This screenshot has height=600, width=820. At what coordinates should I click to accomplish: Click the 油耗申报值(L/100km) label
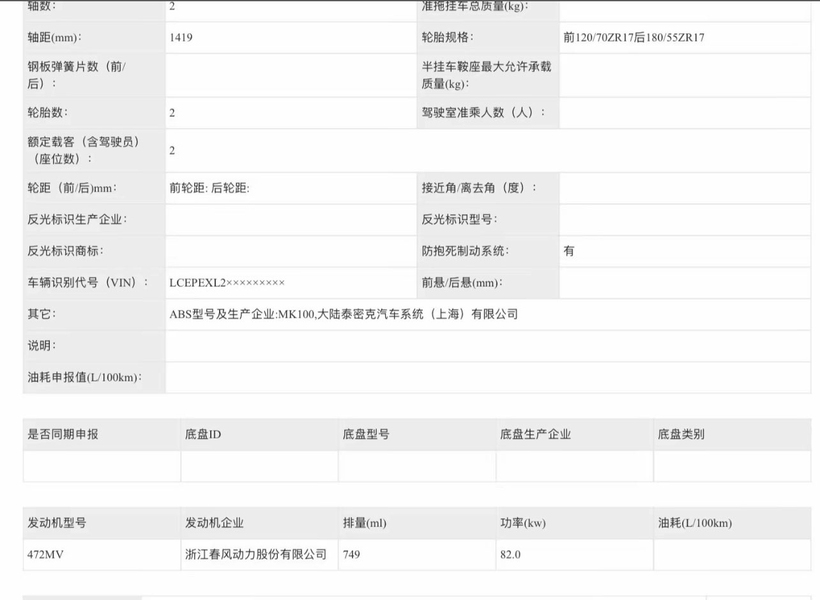[84, 377]
